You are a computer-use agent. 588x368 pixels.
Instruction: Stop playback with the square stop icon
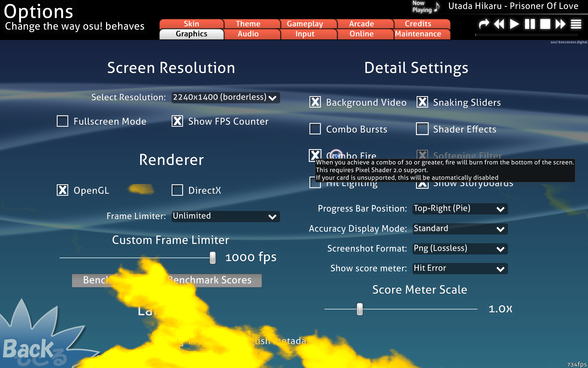point(545,24)
